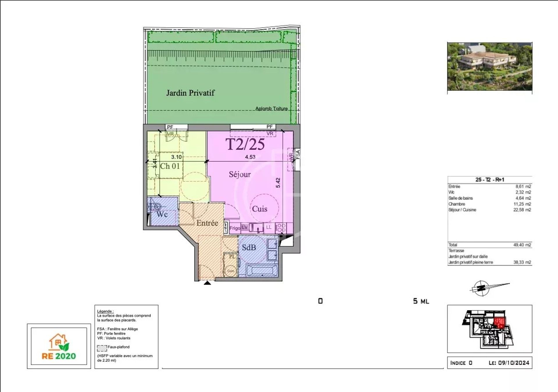The image size is (558, 392).
Task: Click the RE 2020 house logo
Action: tap(59, 347)
